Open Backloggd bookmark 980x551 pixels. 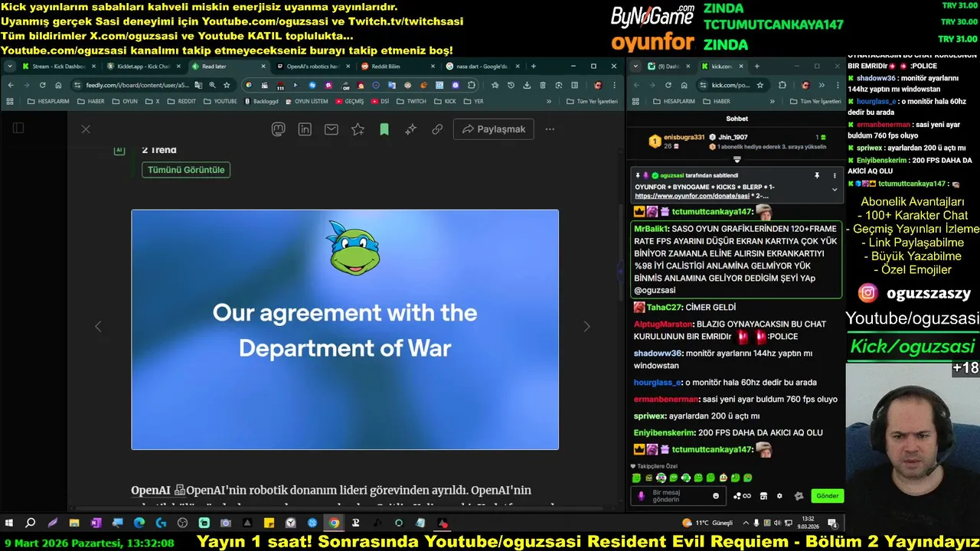click(x=261, y=101)
